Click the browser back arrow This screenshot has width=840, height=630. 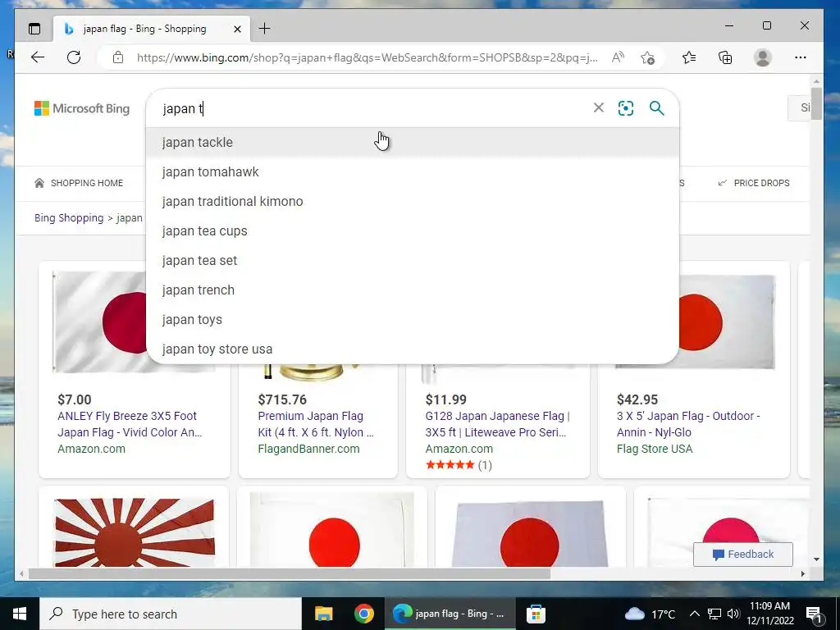point(38,57)
